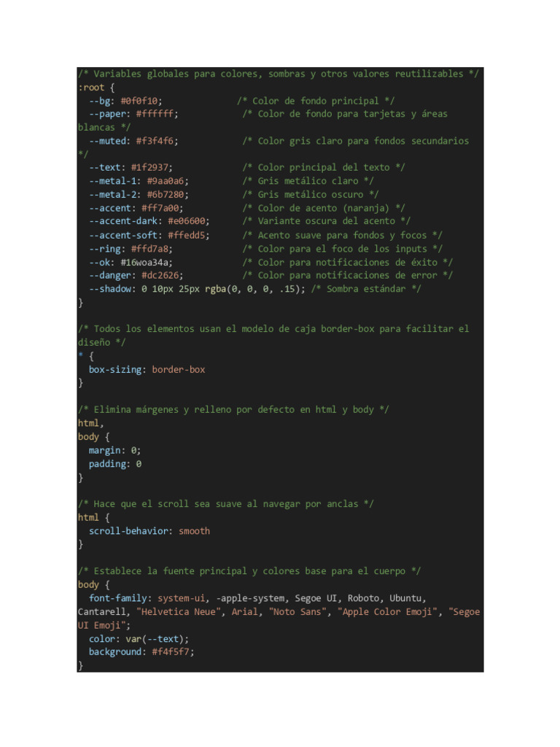560x747 pixels.
Task: Click the margin: 0 declaration
Action: pos(114,451)
